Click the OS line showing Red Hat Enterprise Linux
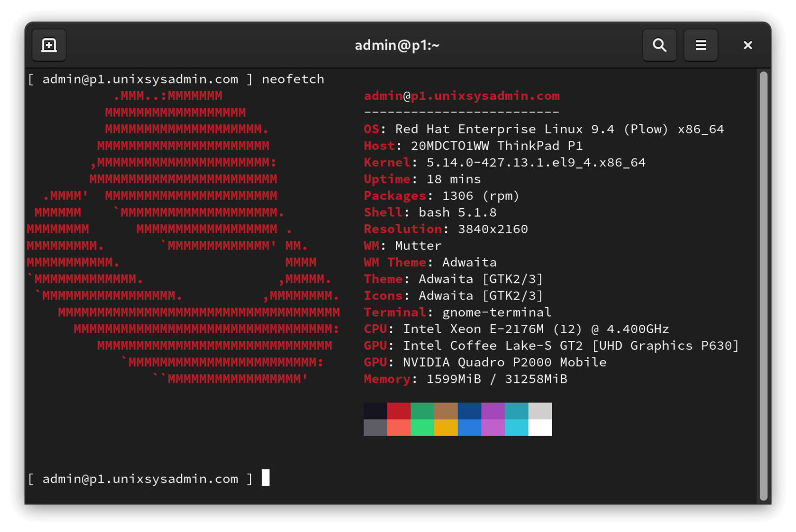Image resolution: width=796 pixels, height=532 pixels. [544, 129]
